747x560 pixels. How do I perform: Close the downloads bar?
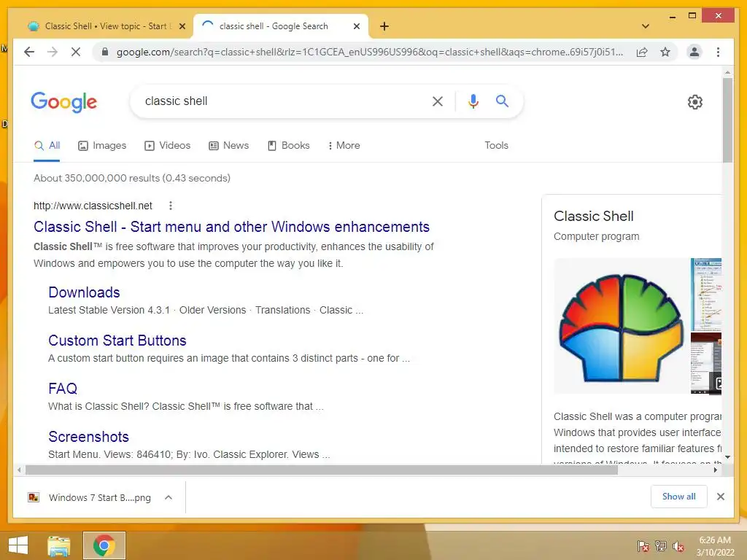[x=720, y=497]
